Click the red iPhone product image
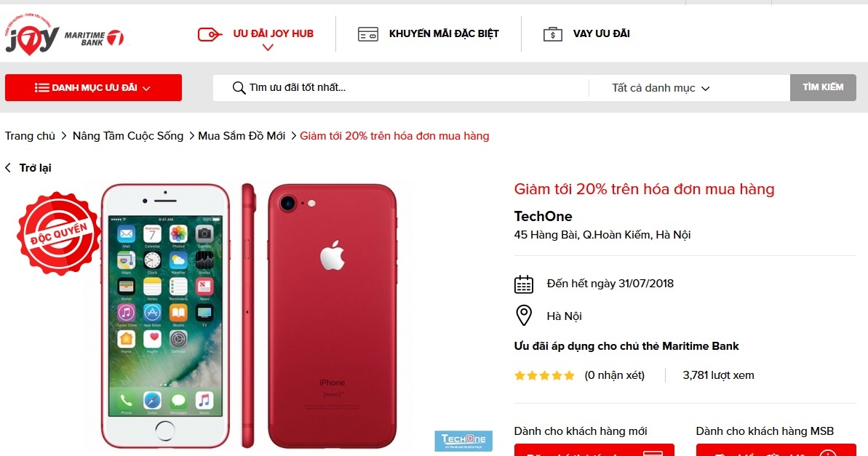The height and width of the screenshot is (456, 868). (x=249, y=316)
